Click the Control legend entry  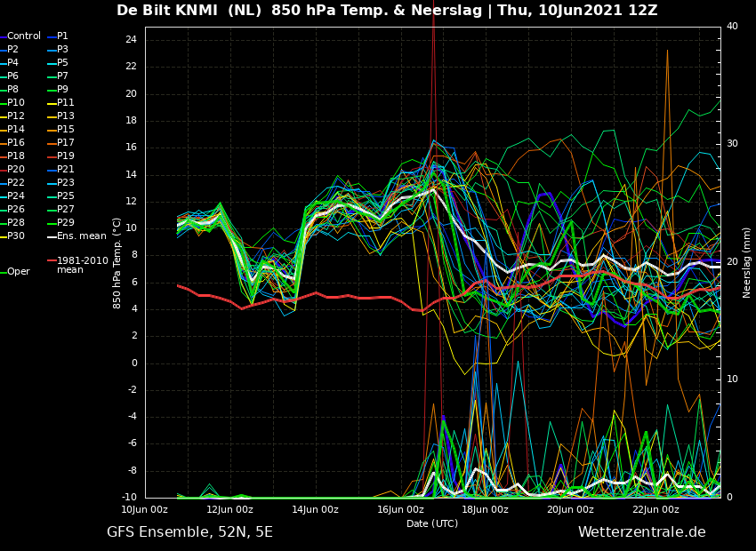pos(24,36)
